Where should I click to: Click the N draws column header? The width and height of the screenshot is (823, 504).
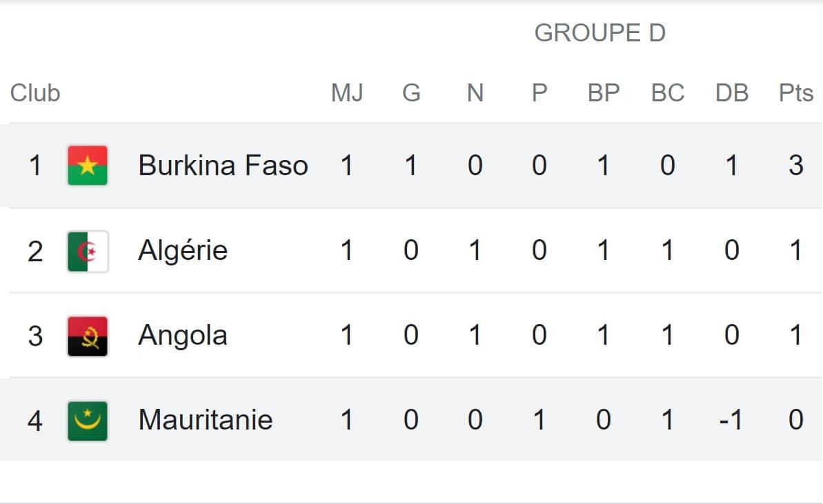[x=475, y=93]
